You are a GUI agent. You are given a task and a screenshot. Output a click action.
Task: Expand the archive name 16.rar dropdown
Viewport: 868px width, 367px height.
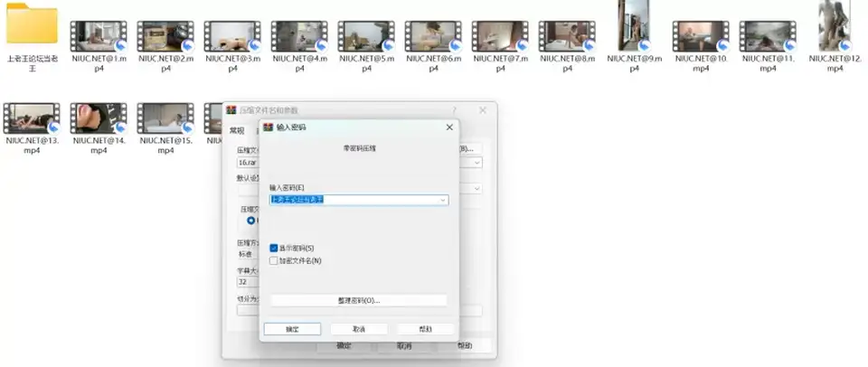click(477, 163)
